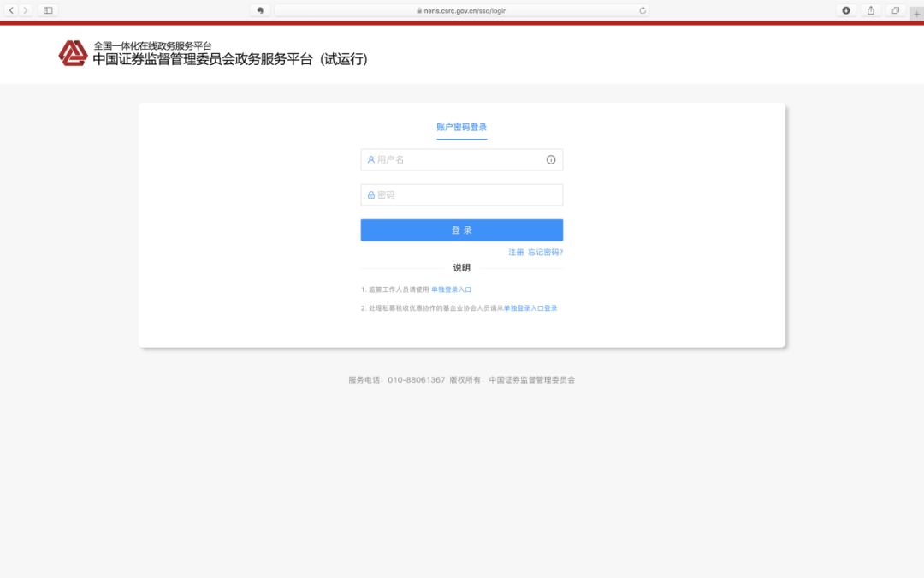Image resolution: width=924 pixels, height=578 pixels.
Task: Go back with browser back arrow
Action: 11,10
